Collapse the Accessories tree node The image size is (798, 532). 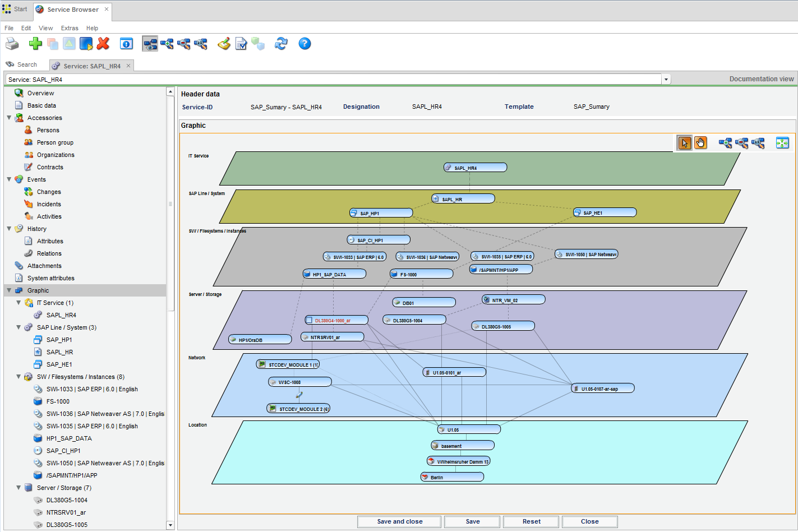[9, 118]
